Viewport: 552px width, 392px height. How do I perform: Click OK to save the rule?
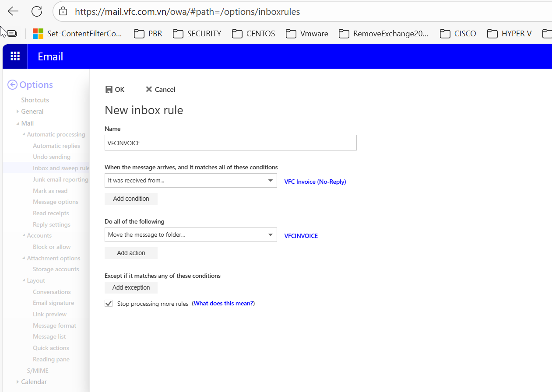tap(115, 89)
